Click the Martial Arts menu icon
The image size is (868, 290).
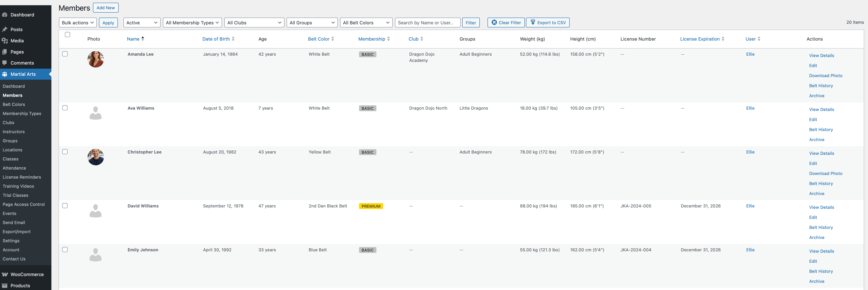[5, 74]
